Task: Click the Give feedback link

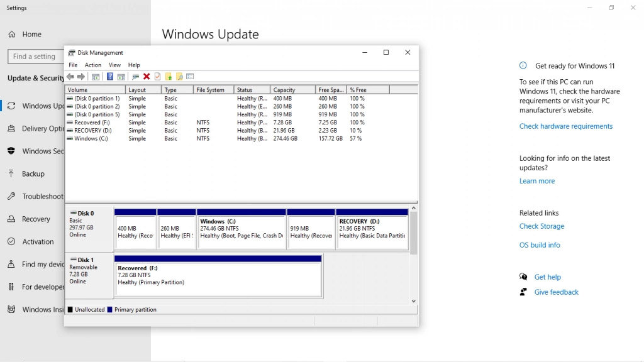Action: coord(556,292)
